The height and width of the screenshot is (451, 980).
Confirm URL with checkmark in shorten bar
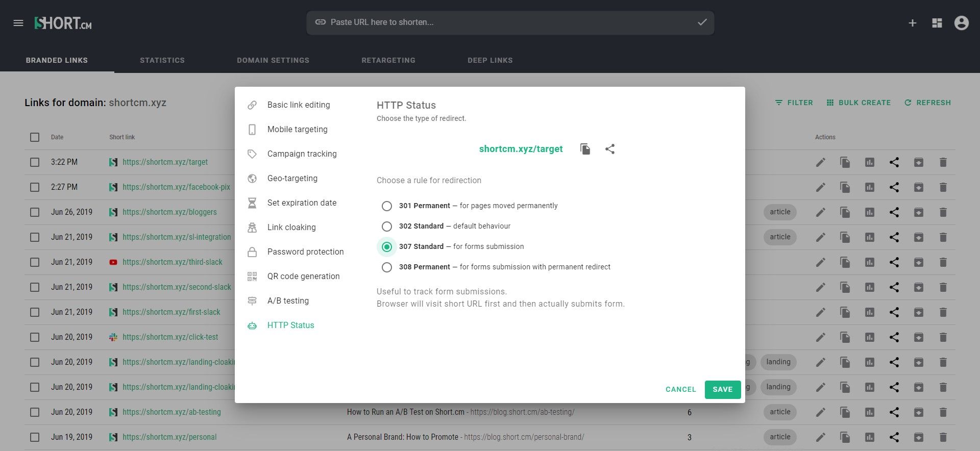point(702,22)
